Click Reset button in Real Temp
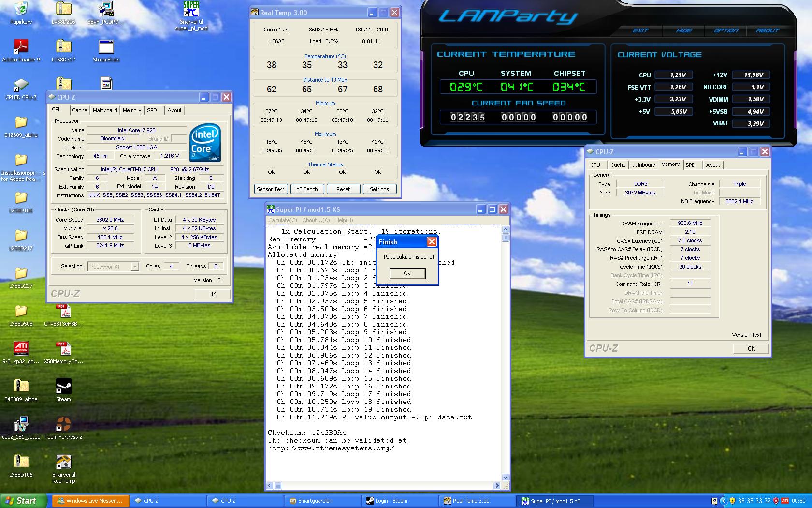 point(343,189)
